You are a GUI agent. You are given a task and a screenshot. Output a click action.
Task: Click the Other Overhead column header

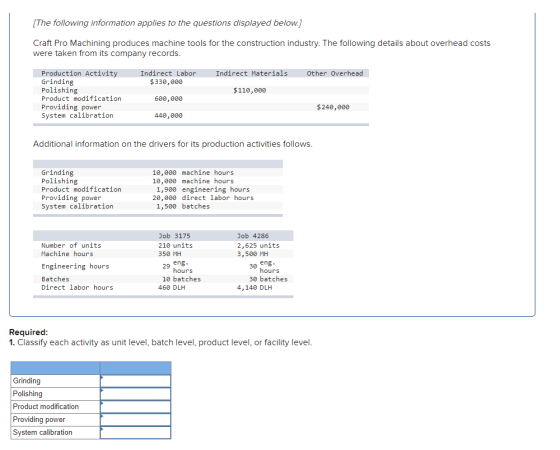tap(335, 73)
